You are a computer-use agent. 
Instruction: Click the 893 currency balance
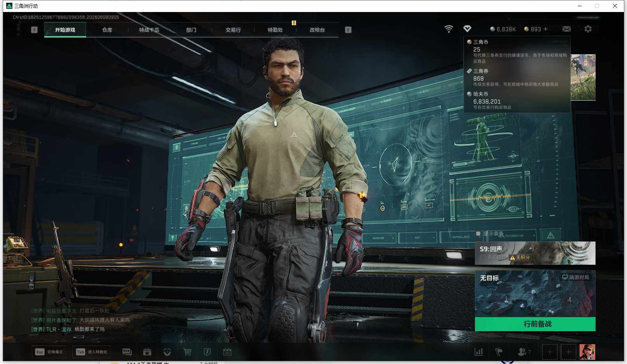(x=532, y=29)
